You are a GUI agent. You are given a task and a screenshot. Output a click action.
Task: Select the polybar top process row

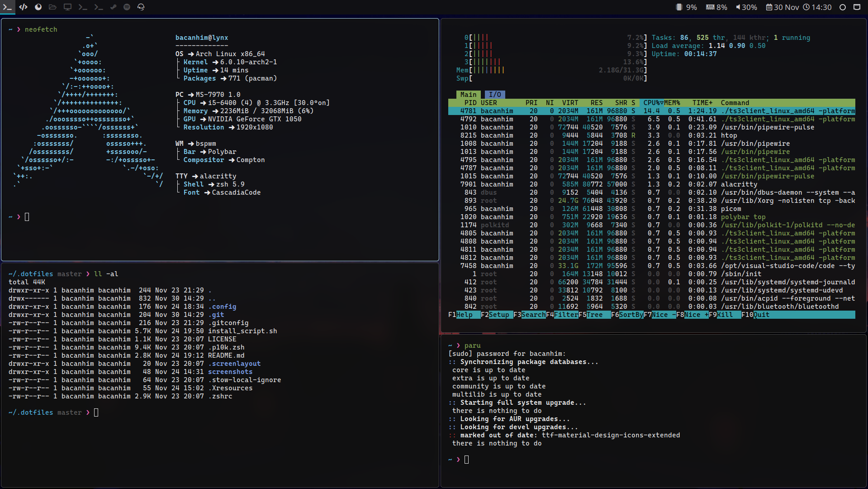[x=652, y=217]
